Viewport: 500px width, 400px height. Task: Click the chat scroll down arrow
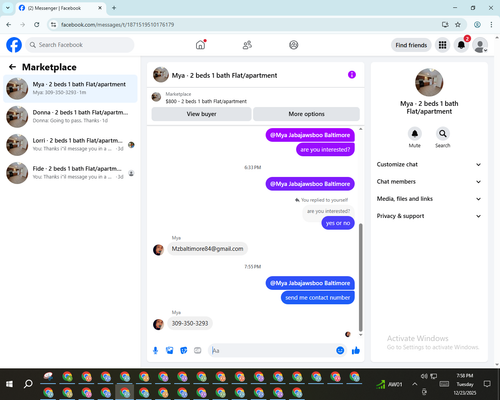(x=360, y=335)
